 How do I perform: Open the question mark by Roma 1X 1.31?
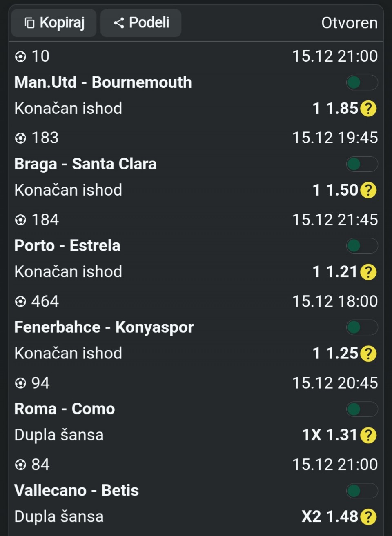(x=368, y=435)
